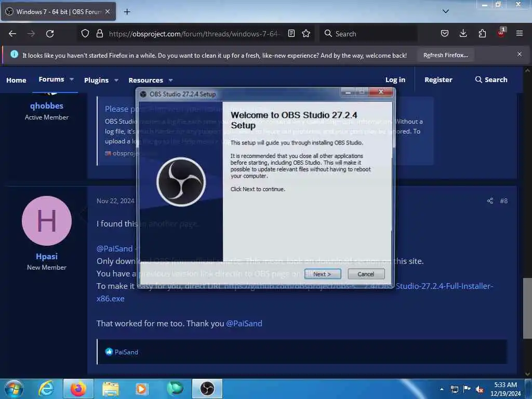The image size is (532, 399).
Task: Dismiss the Refresh Firefox notification bar
Action: 520,54
